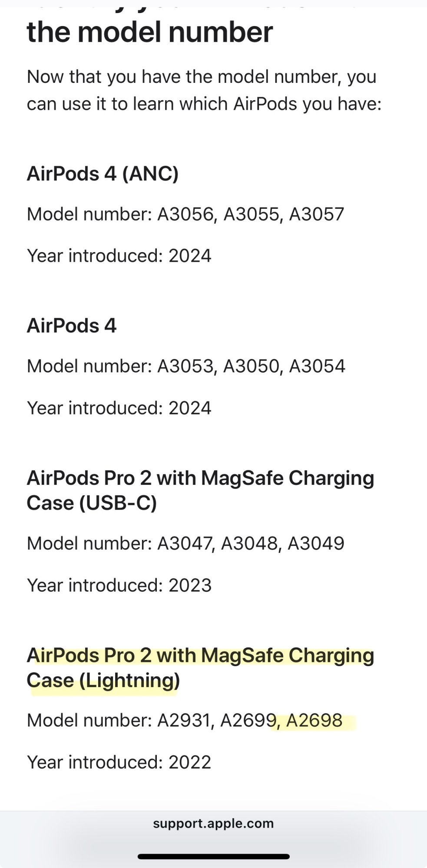427x868 pixels.
Task: Tap the "the model number" page heading
Action: pyautogui.click(x=149, y=32)
